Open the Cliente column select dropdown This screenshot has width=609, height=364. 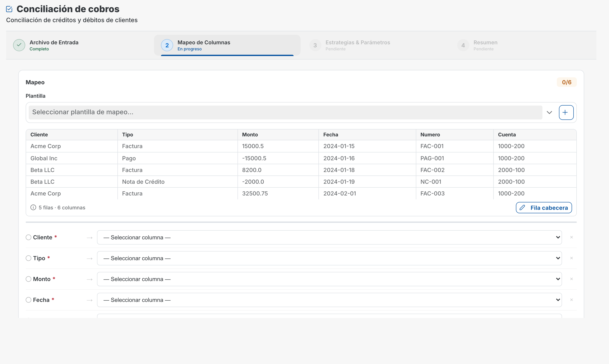pyautogui.click(x=329, y=237)
